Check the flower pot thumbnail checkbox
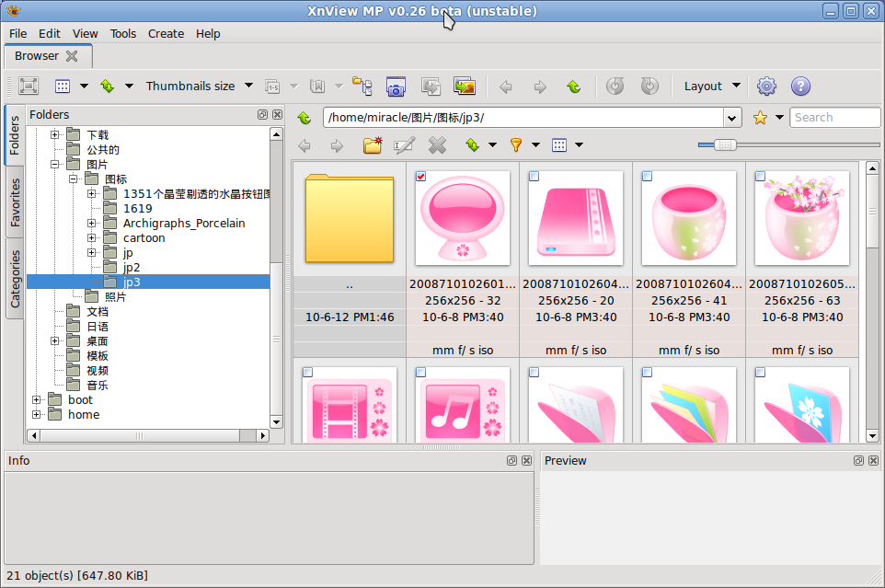 pyautogui.click(x=760, y=177)
